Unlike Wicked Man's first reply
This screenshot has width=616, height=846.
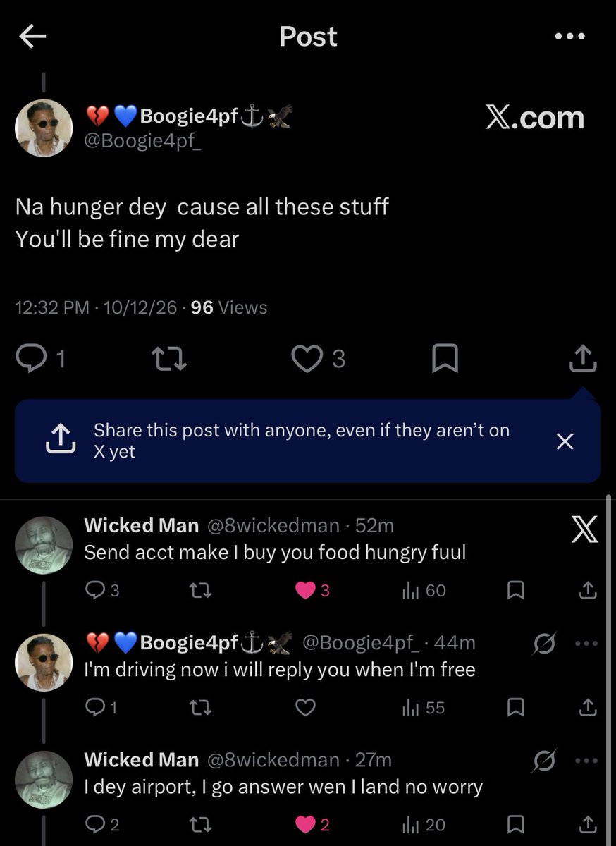click(x=305, y=591)
